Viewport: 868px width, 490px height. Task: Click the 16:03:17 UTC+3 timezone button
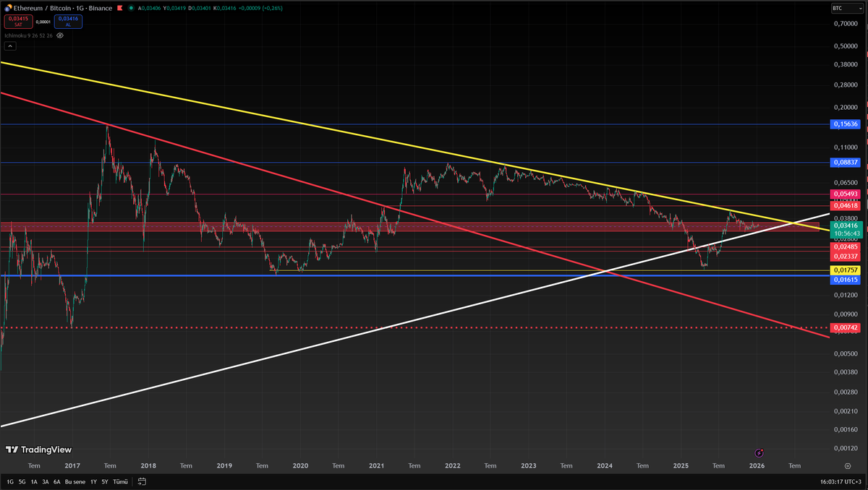pos(841,481)
